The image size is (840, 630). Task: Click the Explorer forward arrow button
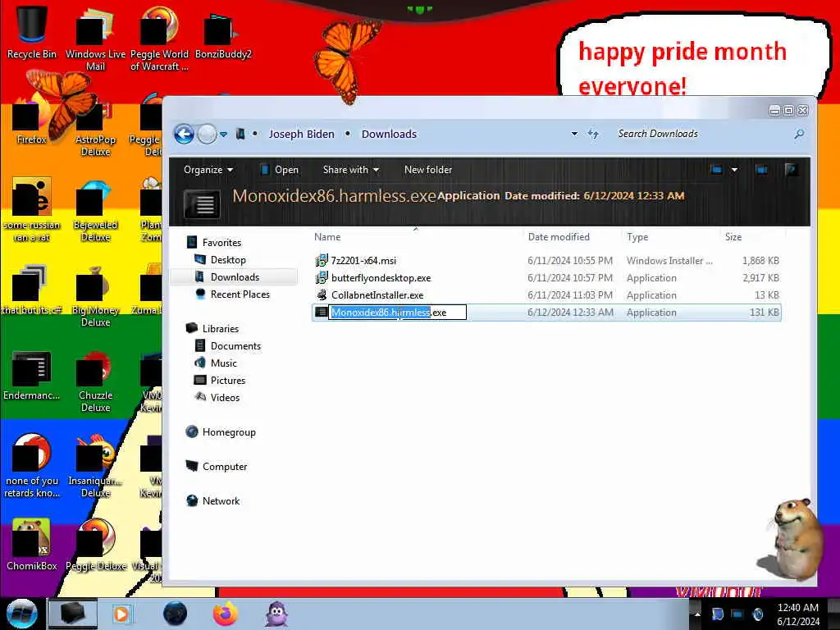point(207,134)
